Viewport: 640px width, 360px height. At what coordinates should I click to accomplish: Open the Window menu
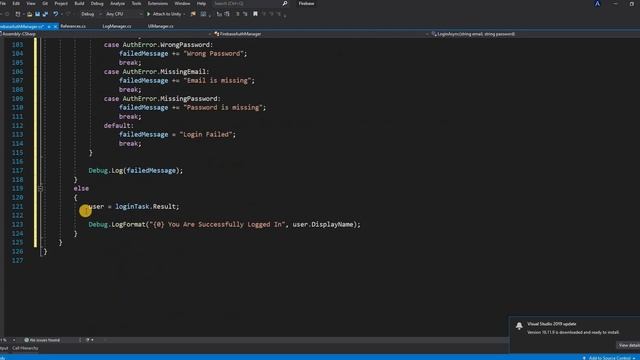coord(182,3)
